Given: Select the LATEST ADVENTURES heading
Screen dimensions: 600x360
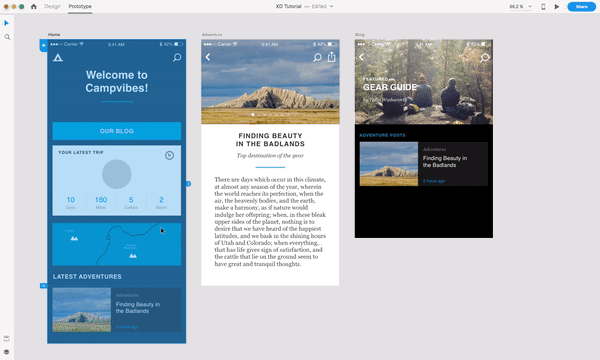Looking at the screenshot, I should pos(87,277).
